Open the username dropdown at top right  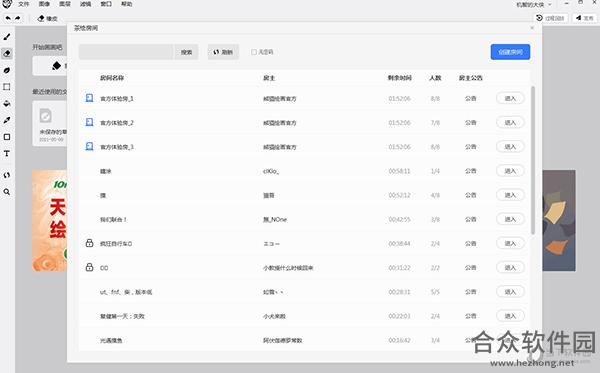click(x=534, y=5)
